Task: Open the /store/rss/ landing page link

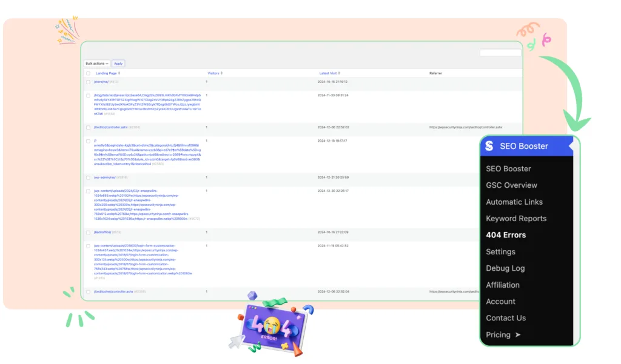Action: click(x=101, y=82)
